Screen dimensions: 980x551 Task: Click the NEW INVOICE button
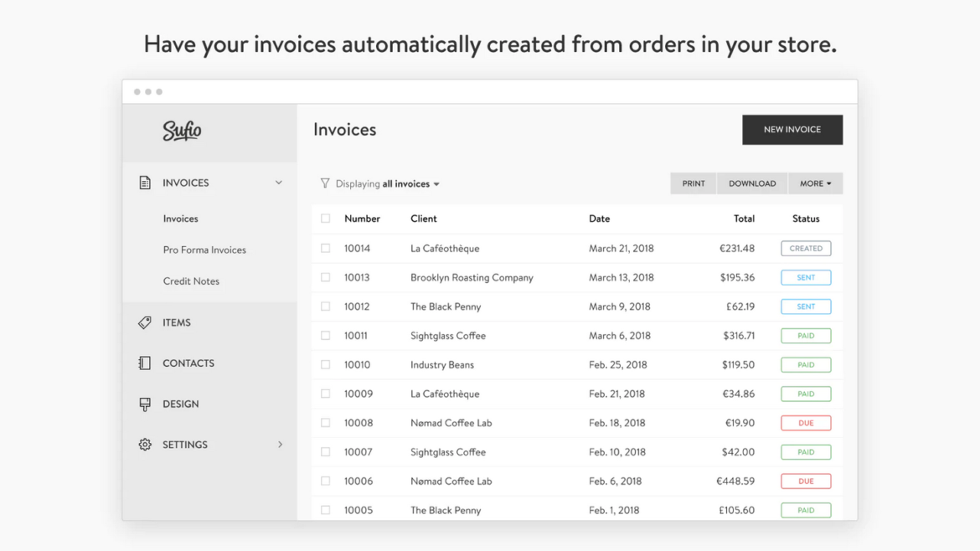tap(792, 130)
